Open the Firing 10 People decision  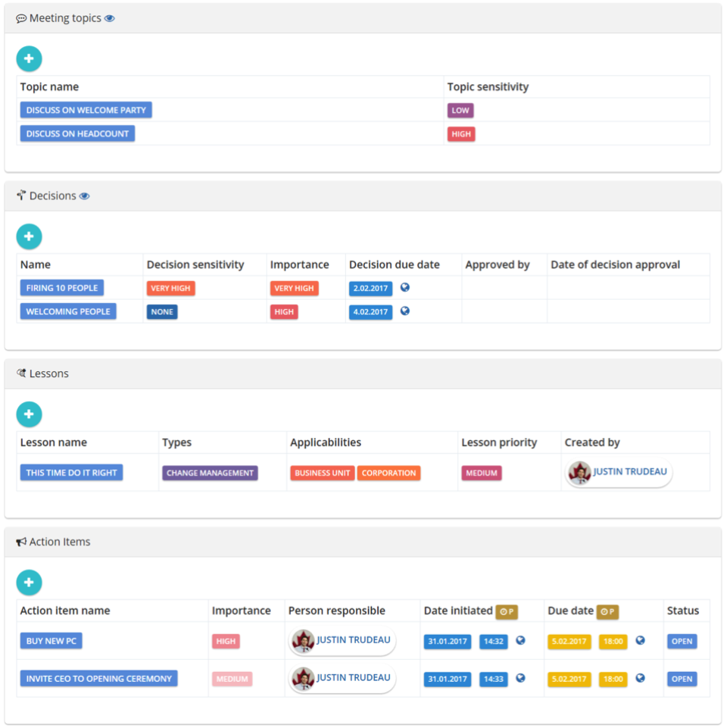click(62, 288)
